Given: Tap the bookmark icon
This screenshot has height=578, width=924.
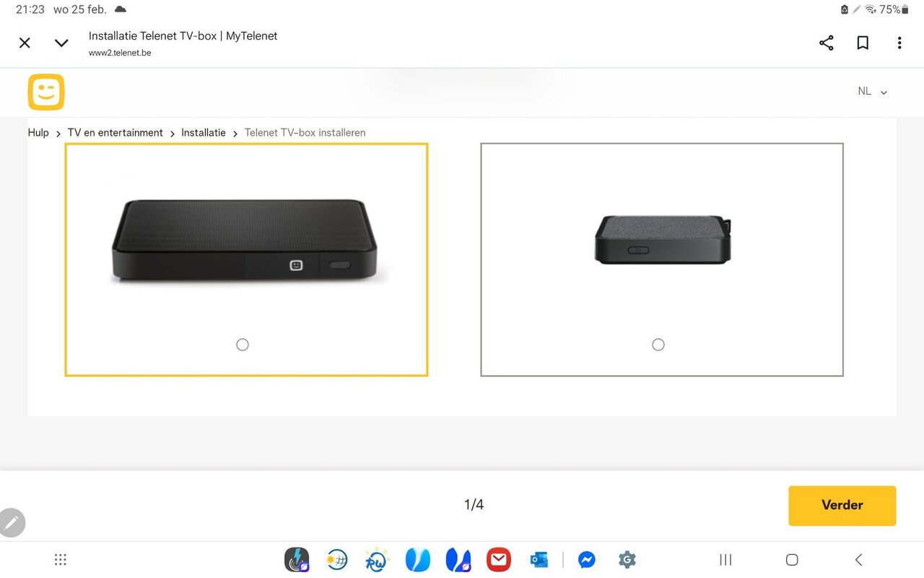Looking at the screenshot, I should tap(863, 43).
